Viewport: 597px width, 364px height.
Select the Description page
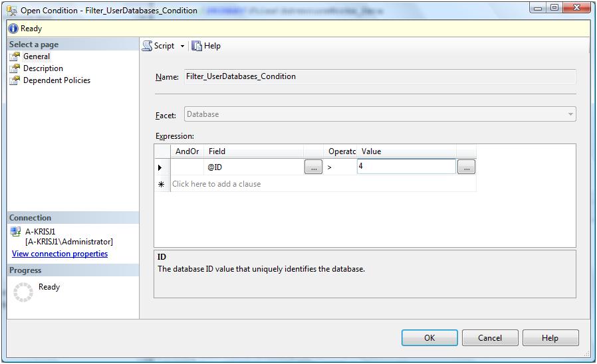click(x=43, y=68)
